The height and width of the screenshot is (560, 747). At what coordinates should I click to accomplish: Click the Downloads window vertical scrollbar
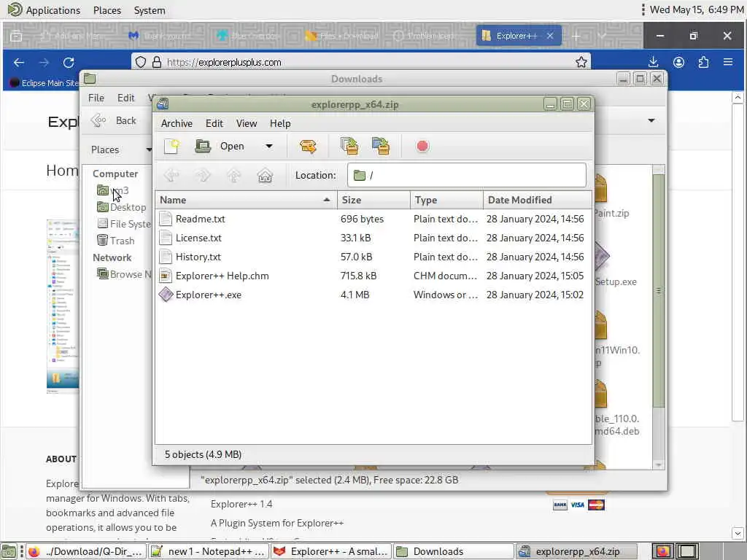coord(659,291)
